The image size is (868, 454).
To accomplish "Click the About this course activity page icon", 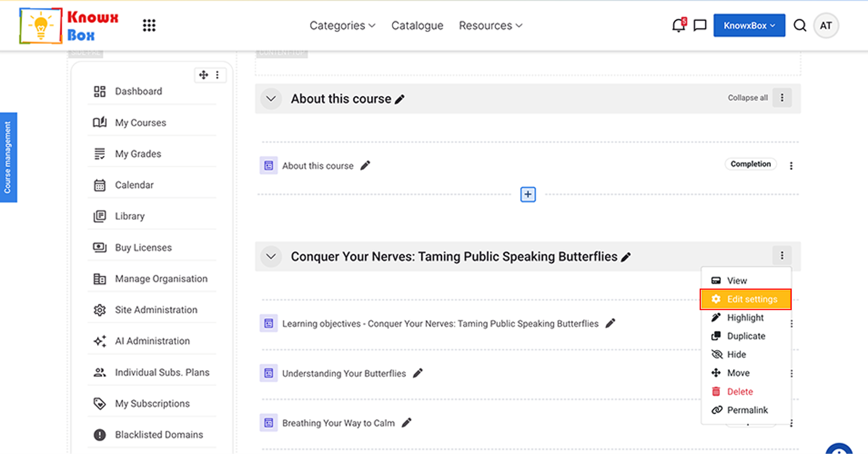I will (269, 166).
